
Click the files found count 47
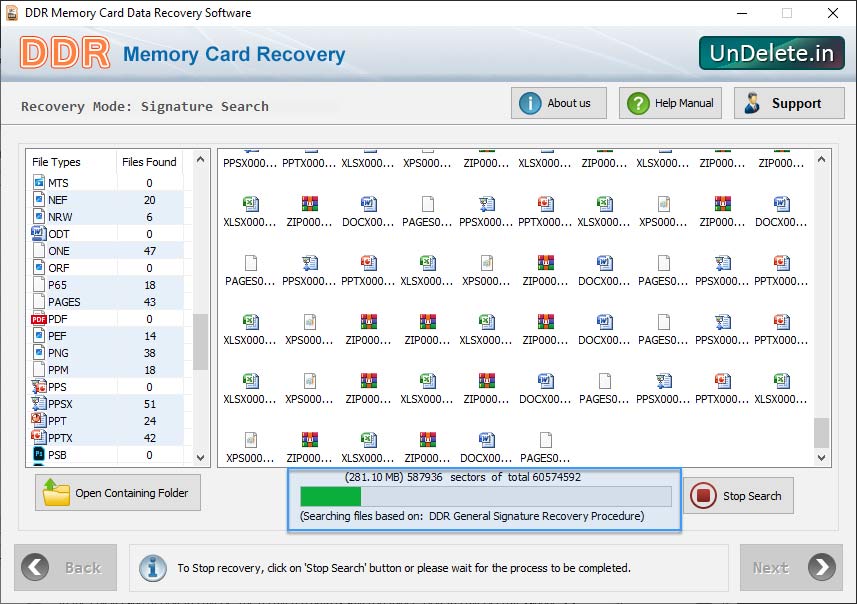(x=150, y=251)
